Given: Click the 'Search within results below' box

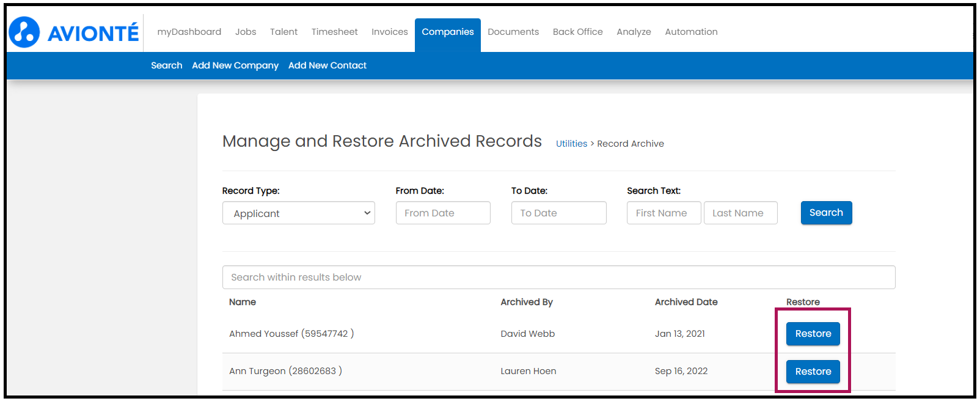Looking at the screenshot, I should (x=558, y=278).
